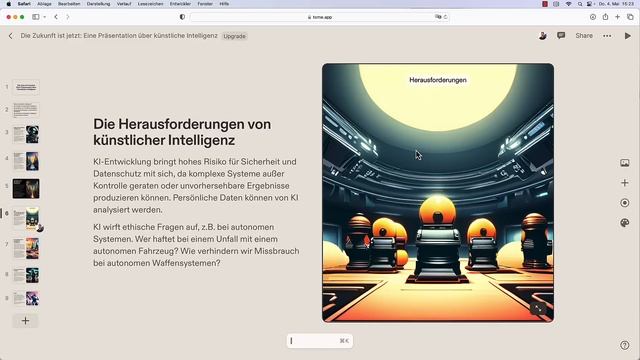The height and width of the screenshot is (360, 640).
Task: Click the privacy shield icon in Safari
Action: [x=182, y=17]
